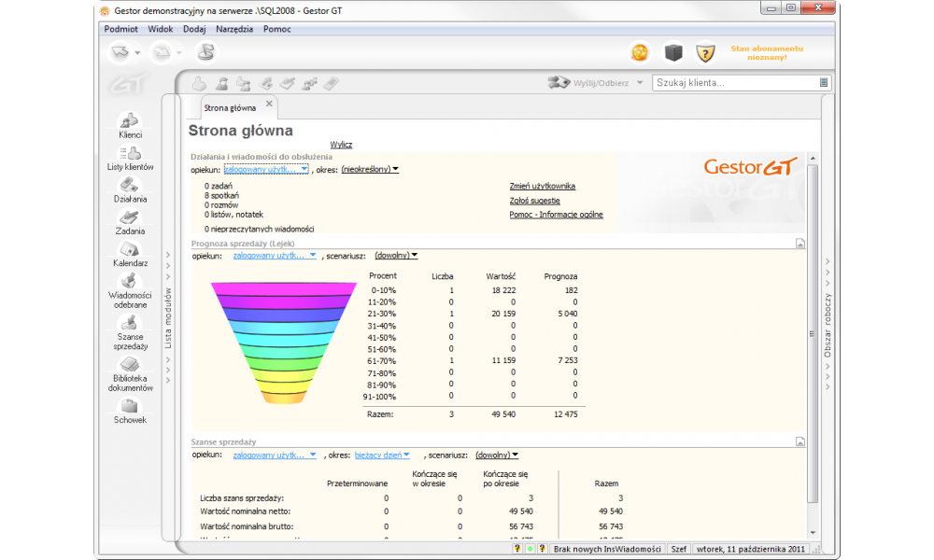Click the vertical scrollbar thumb on main page
The width and height of the screenshot is (934, 560).
(x=813, y=333)
